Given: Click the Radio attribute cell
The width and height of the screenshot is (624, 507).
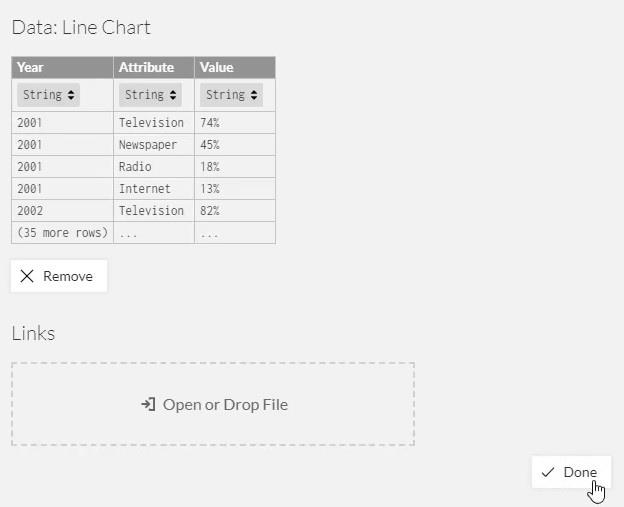Looking at the screenshot, I should [x=154, y=166].
